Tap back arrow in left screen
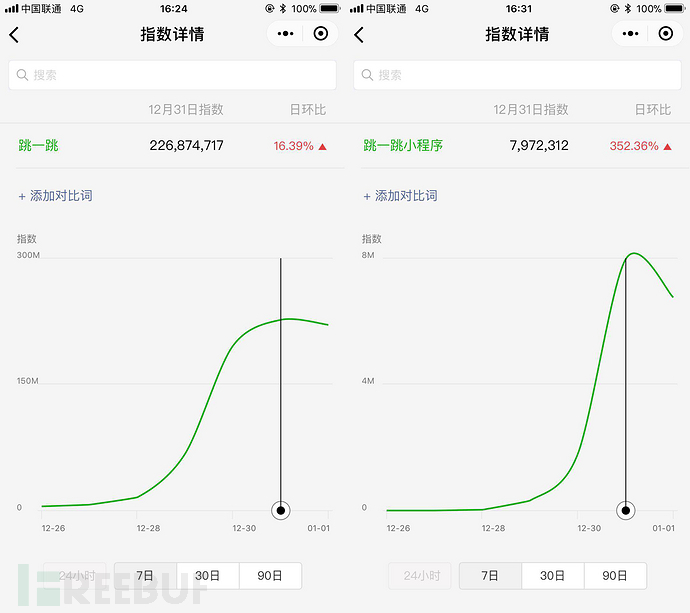The height and width of the screenshot is (613, 690). point(14,35)
